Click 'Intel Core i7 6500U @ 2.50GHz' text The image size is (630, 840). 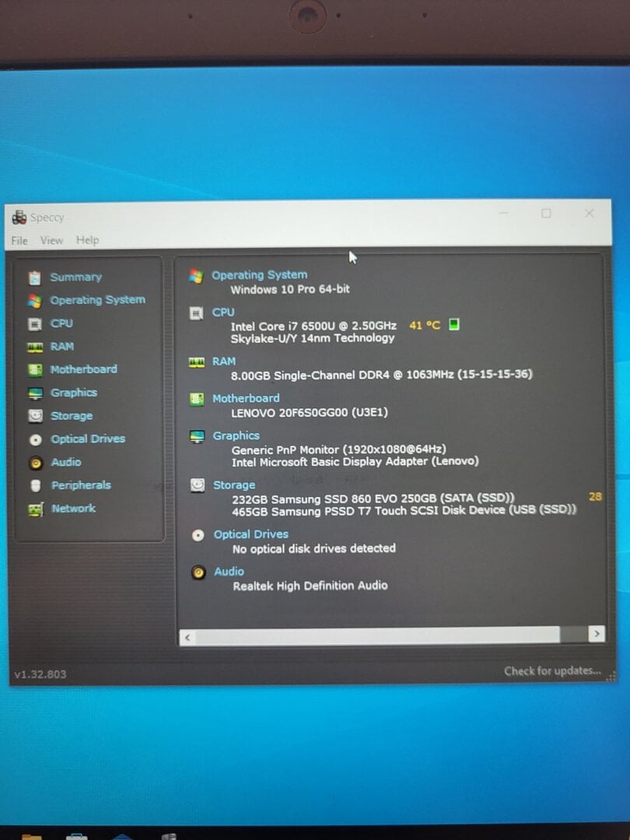pyautogui.click(x=314, y=326)
